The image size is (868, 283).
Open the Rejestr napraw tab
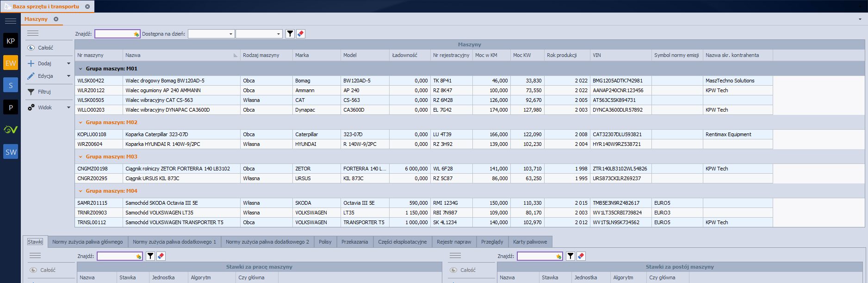[453, 242]
